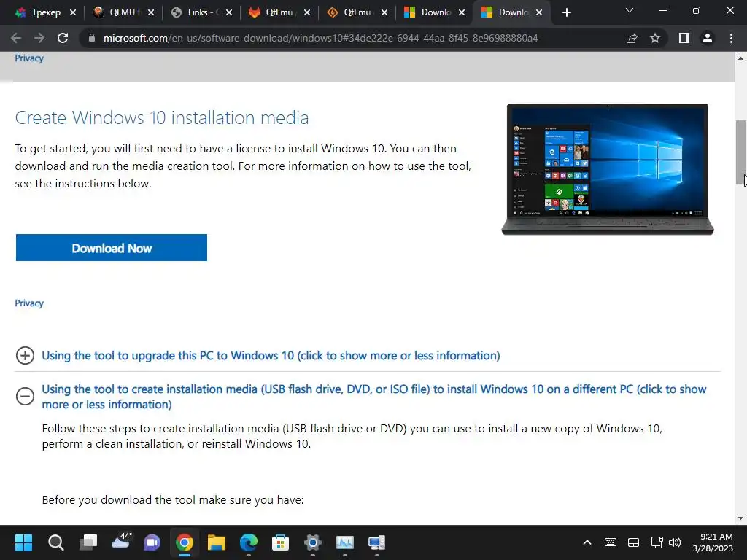The width and height of the screenshot is (747, 560).
Task: Go forward in browser history
Action: point(39,38)
